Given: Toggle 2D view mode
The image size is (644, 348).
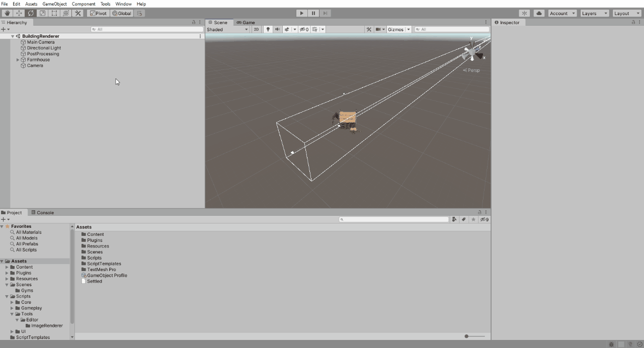Looking at the screenshot, I should [256, 29].
